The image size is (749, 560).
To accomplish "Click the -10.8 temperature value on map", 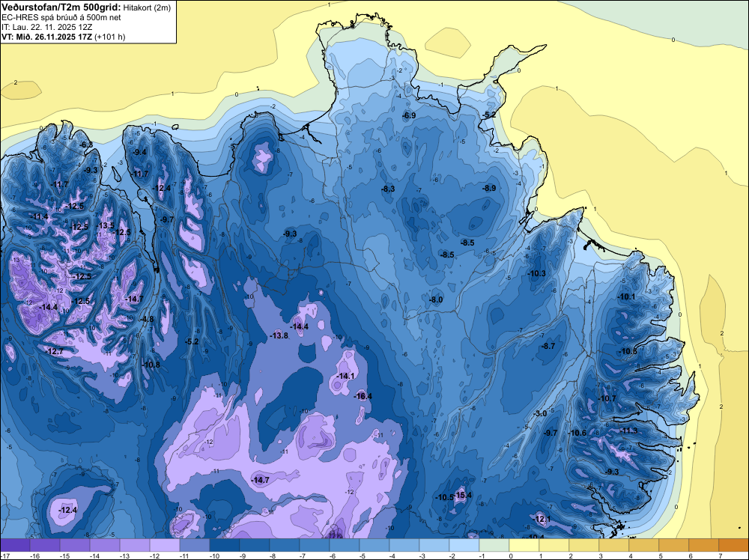I will pos(151,365).
